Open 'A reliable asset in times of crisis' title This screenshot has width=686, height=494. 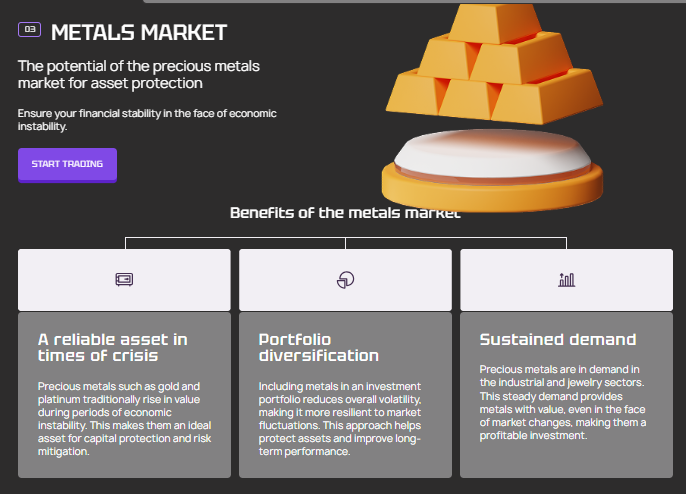[112, 347]
